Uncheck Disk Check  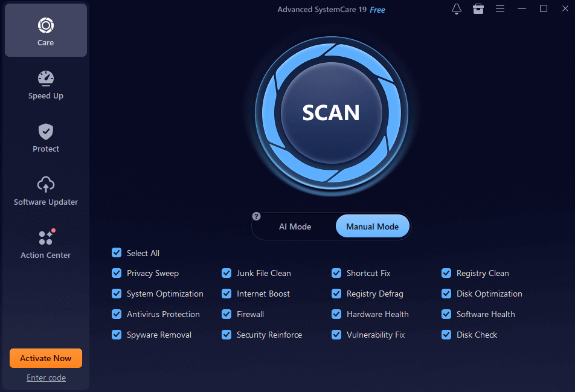446,335
